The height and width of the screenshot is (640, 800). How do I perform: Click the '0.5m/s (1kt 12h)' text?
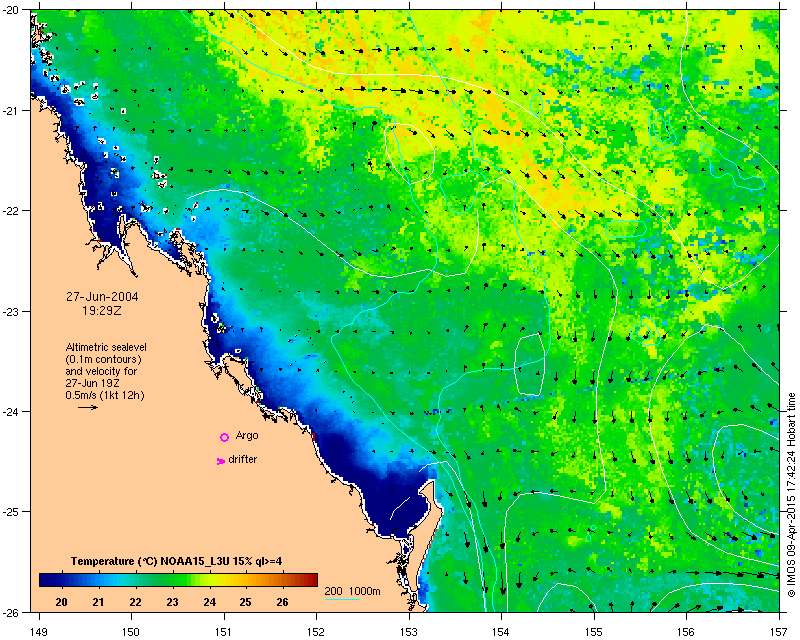(x=105, y=396)
